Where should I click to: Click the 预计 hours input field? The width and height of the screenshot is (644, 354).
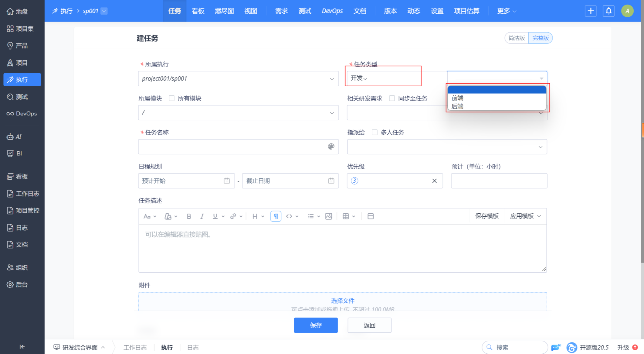tap(499, 181)
